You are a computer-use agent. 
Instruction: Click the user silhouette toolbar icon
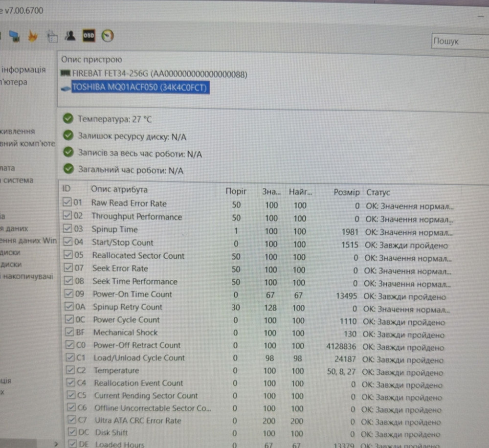[70, 36]
